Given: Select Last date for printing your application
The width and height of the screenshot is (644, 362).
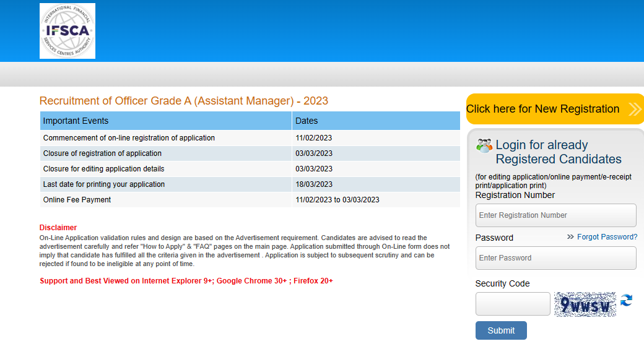Looking at the screenshot, I should (104, 184).
